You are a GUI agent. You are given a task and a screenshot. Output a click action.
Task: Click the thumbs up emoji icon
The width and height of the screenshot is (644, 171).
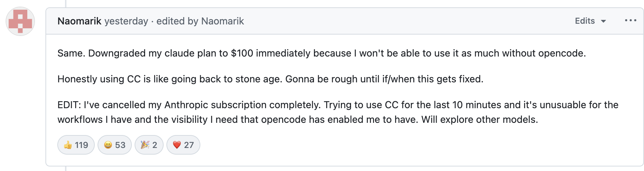pyautogui.click(x=68, y=145)
